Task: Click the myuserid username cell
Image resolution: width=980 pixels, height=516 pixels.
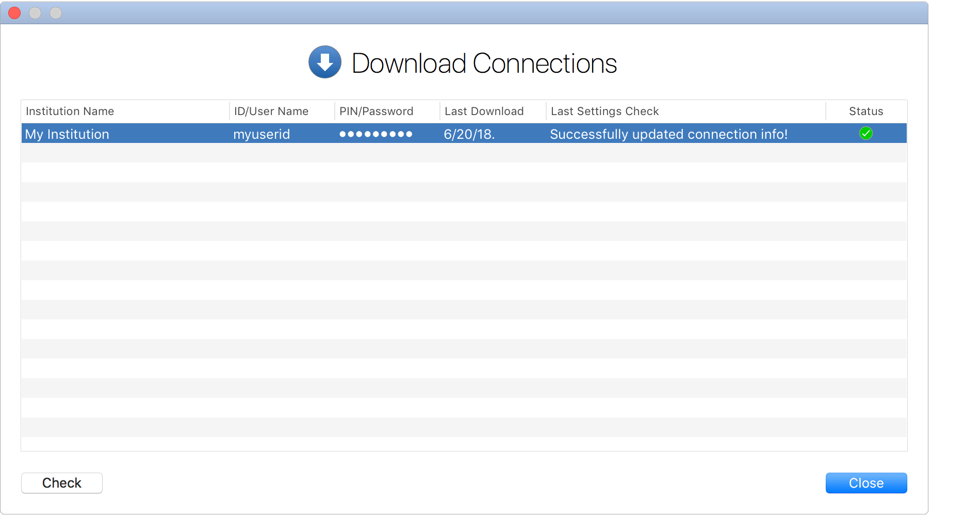Action: click(262, 134)
